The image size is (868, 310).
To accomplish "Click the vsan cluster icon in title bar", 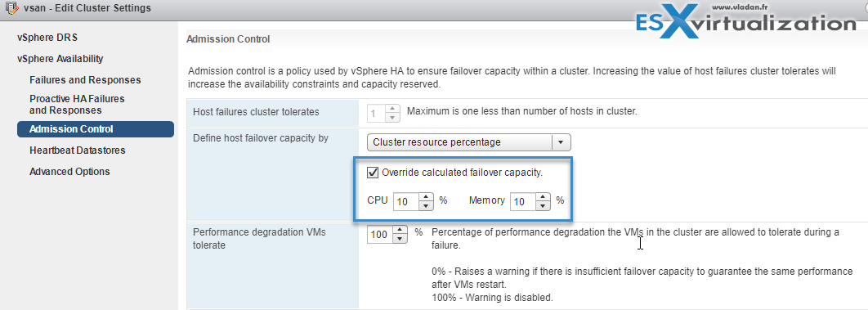I will point(11,9).
